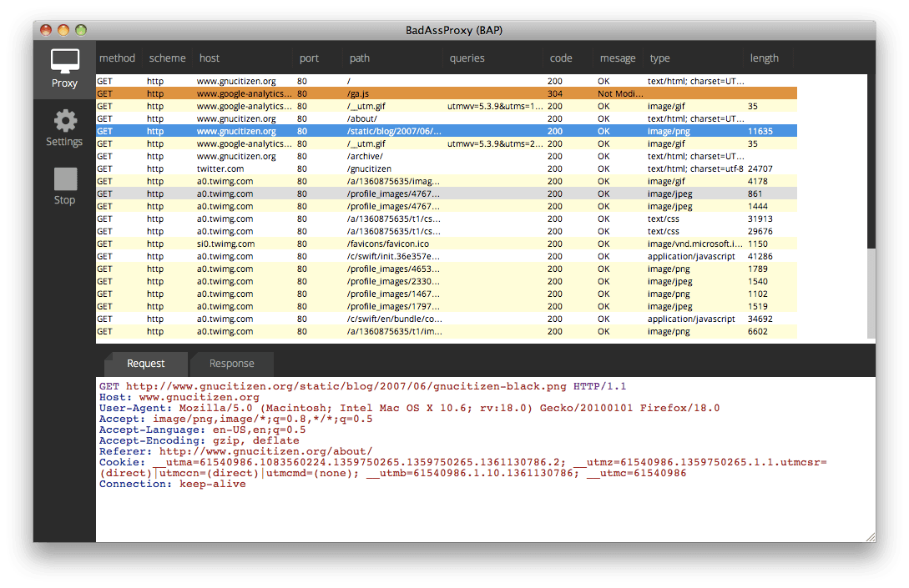Sort by the method column header

(x=117, y=58)
